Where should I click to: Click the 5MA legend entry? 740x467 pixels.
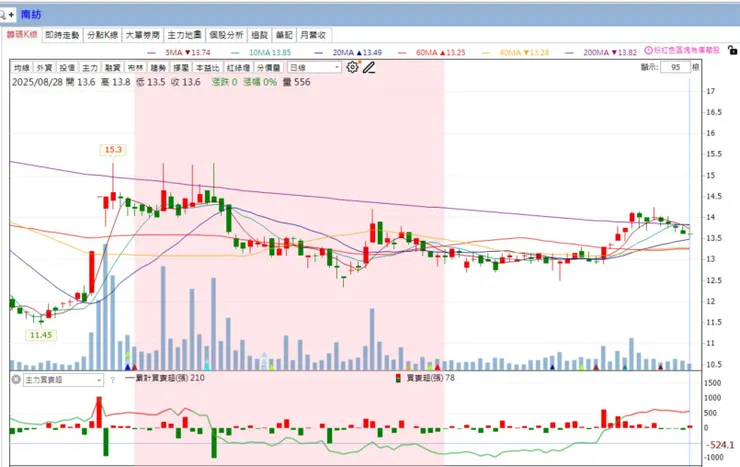click(179, 52)
